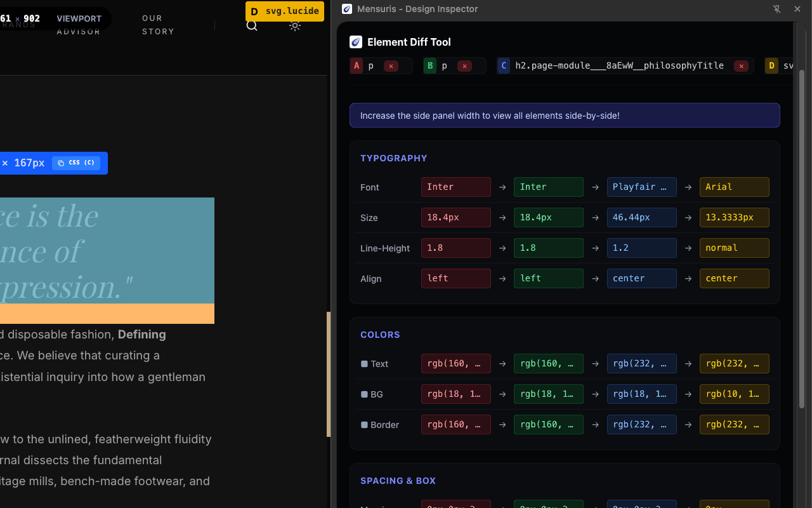
Task: Click the Typography section heading
Action: [394, 158]
